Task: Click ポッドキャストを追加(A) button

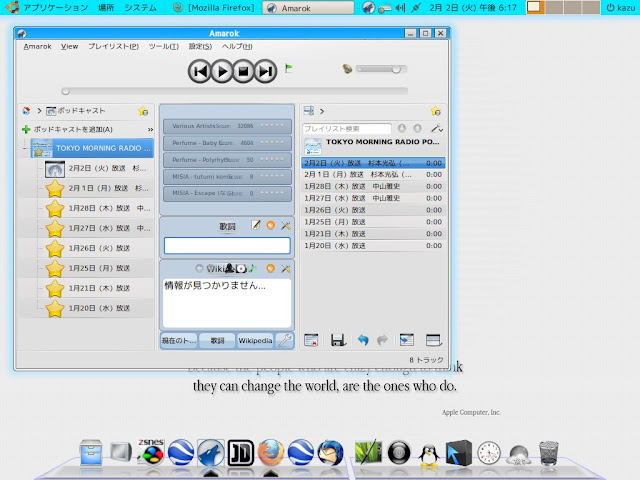Action: click(68, 129)
